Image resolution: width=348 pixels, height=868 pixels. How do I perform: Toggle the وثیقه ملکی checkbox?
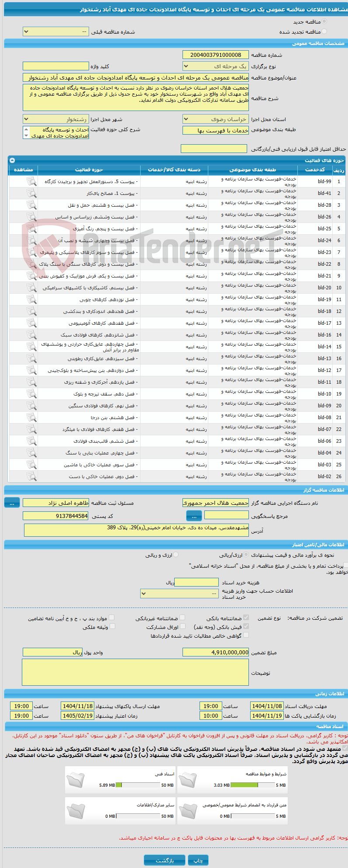click(112, 626)
